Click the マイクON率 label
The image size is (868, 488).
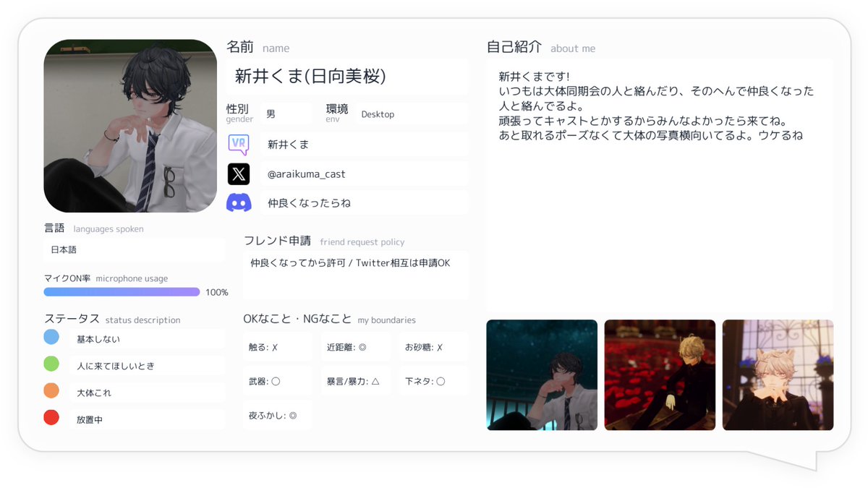pos(67,278)
